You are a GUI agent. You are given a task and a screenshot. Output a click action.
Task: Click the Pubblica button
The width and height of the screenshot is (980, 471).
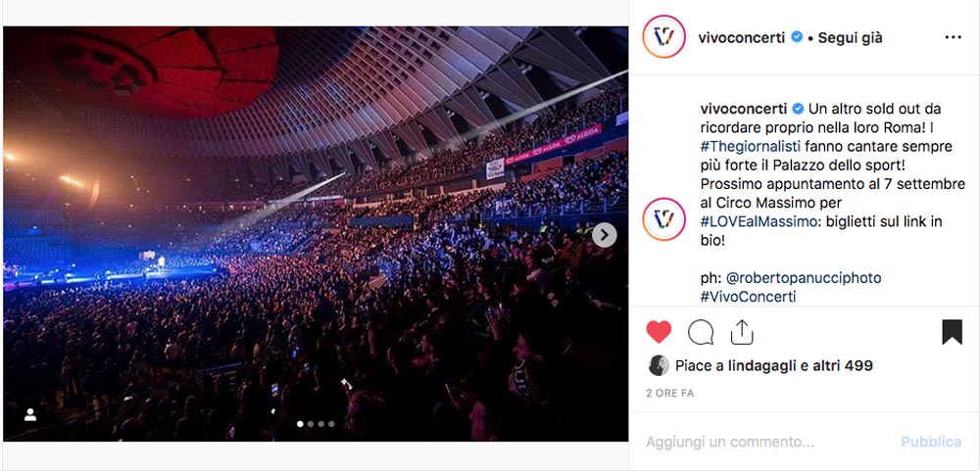(931, 443)
